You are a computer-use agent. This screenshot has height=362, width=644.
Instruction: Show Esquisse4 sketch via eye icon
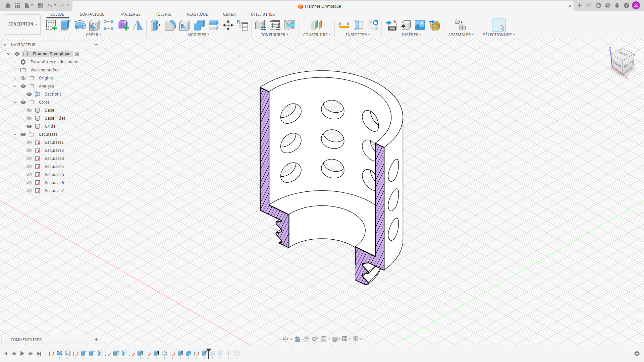pyautogui.click(x=29, y=167)
